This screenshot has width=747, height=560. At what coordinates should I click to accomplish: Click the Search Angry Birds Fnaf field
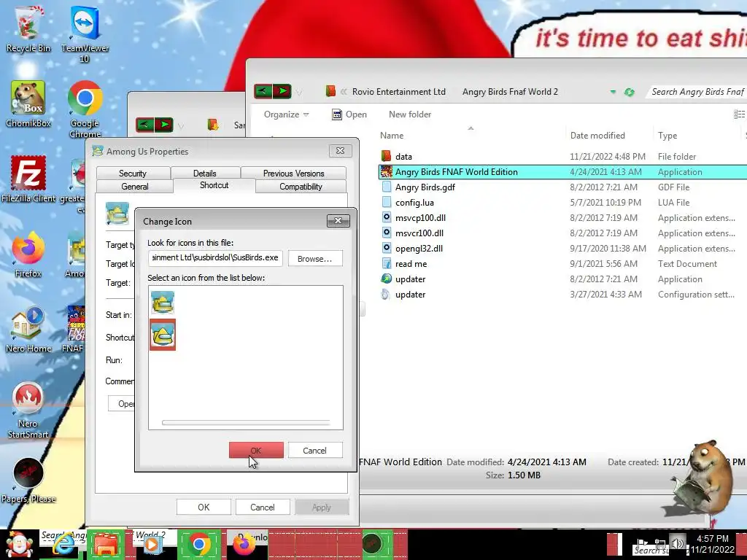(x=697, y=91)
